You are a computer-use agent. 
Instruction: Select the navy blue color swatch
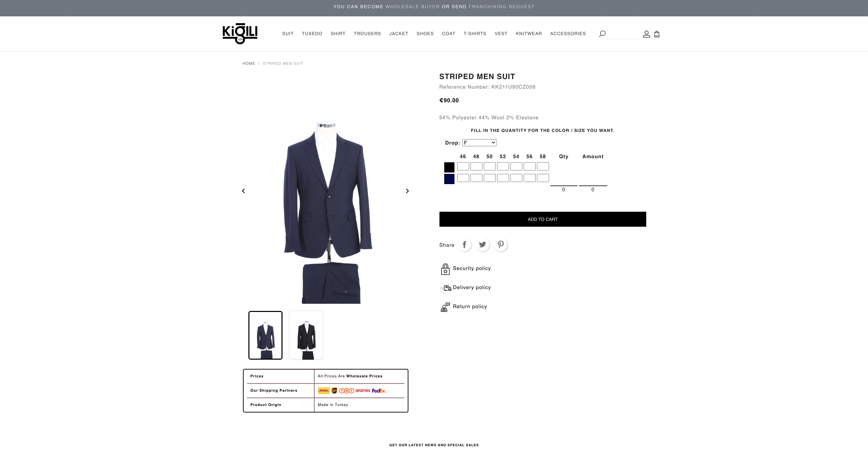pos(449,179)
